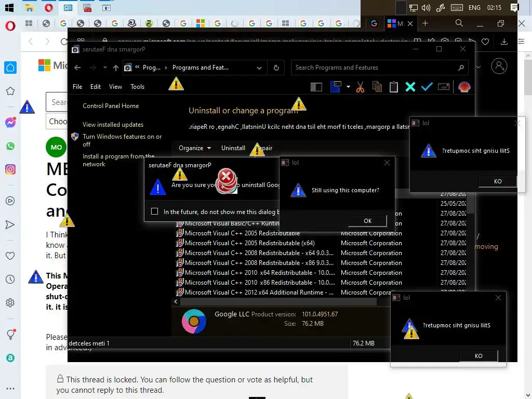This screenshot has height=399, width=532.
Task: Open recent locations dropdown arrow
Action: [x=105, y=68]
